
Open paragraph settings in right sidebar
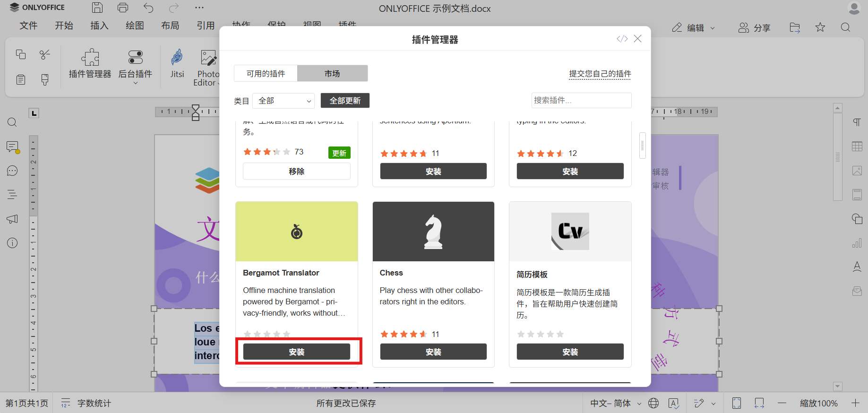(x=857, y=122)
